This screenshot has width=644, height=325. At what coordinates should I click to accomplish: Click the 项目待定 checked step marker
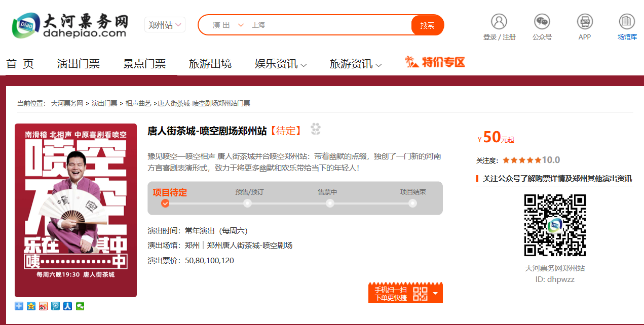(x=165, y=203)
